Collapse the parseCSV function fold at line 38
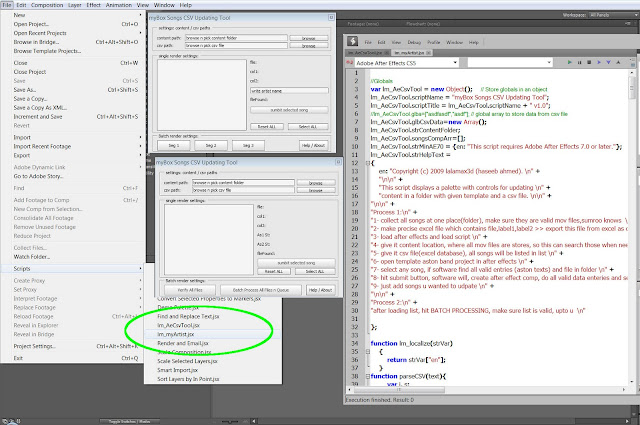Screen dimensions: 640x425 click(367, 376)
